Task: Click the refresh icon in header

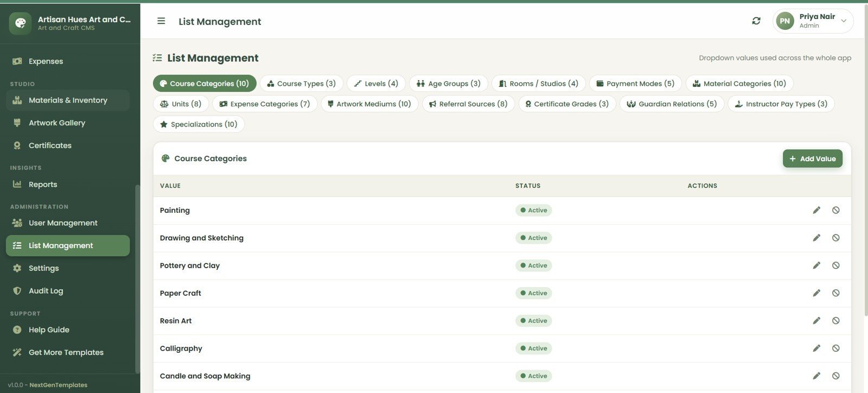Action: click(x=756, y=21)
